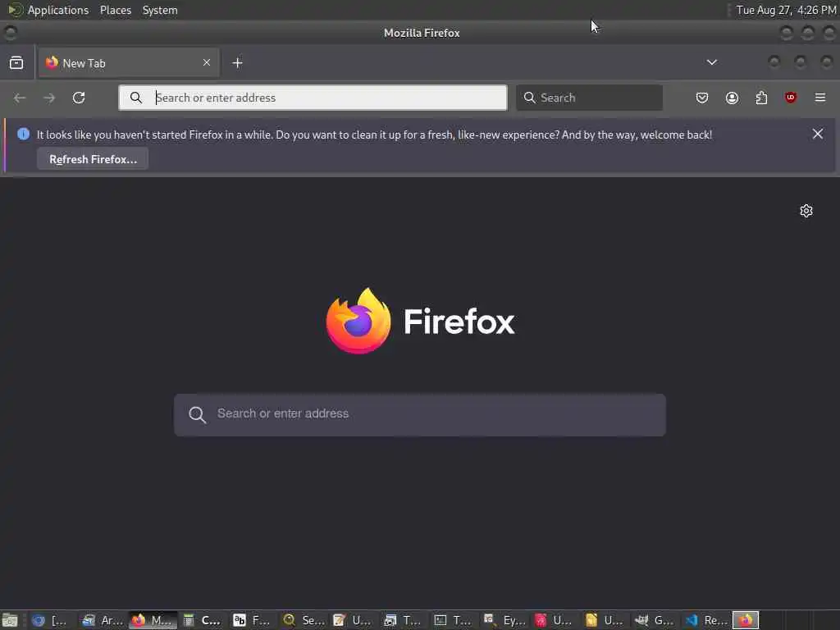Open the Places menu
The image size is (840, 630).
tap(115, 10)
